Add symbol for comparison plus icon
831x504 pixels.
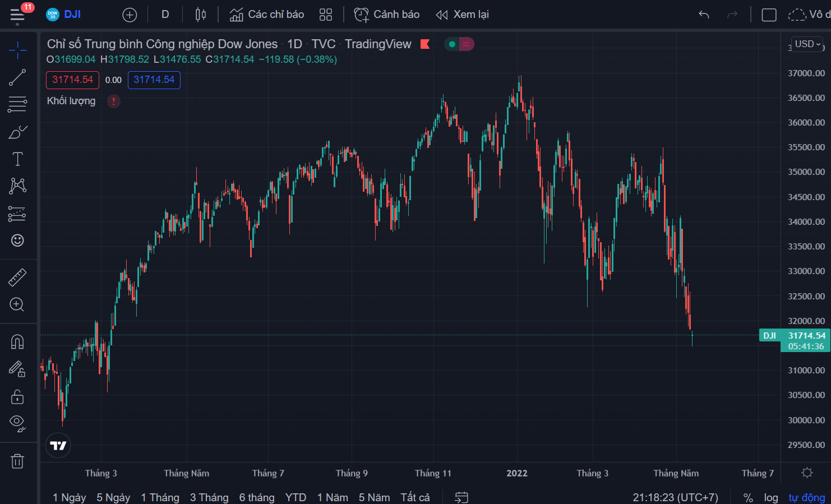(130, 15)
